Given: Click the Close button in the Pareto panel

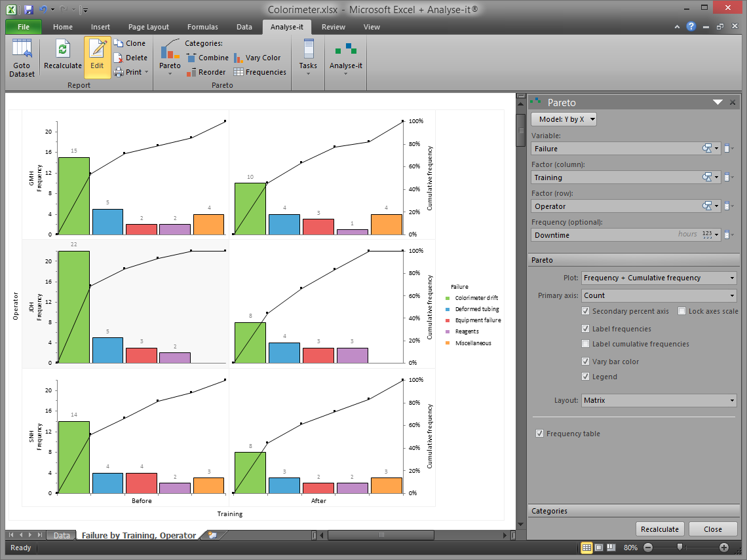Looking at the screenshot, I should click(713, 529).
